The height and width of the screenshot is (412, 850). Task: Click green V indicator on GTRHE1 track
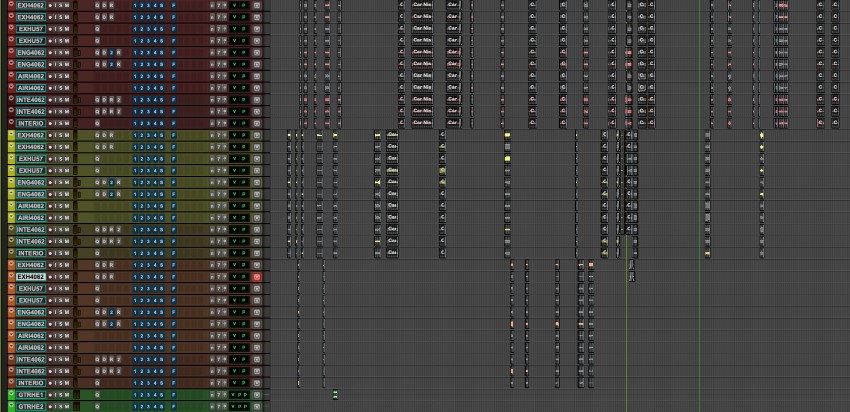233,395
